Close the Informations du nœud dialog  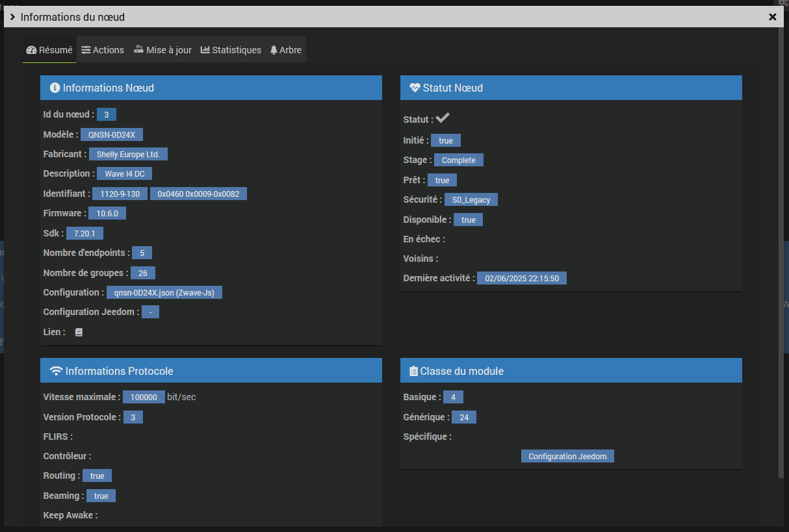773,17
